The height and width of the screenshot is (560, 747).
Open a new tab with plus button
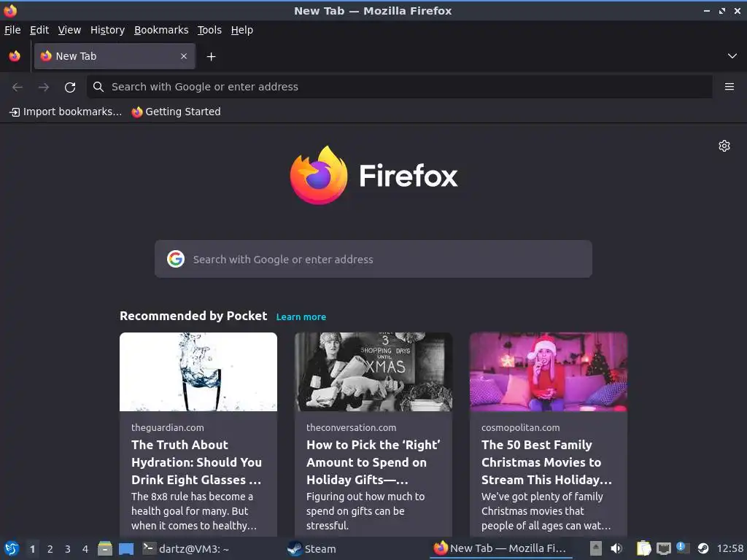211,57
